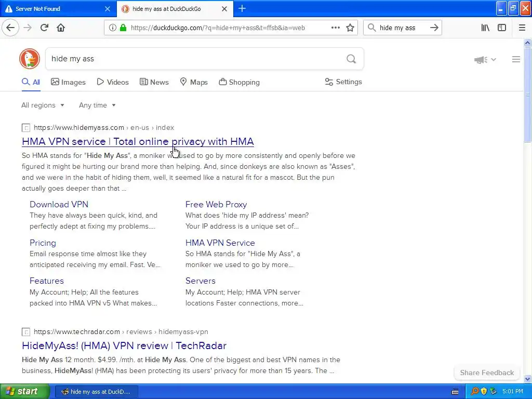Screen dimensions: 532x399
Task: Open the Download VPN sitelink
Action: 59,204
